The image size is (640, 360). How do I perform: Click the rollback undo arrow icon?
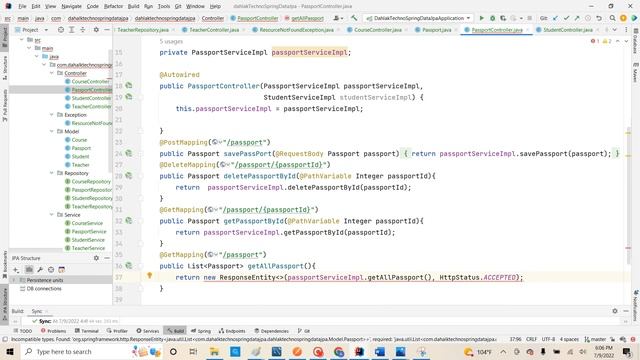pyautogui.click(x=599, y=18)
